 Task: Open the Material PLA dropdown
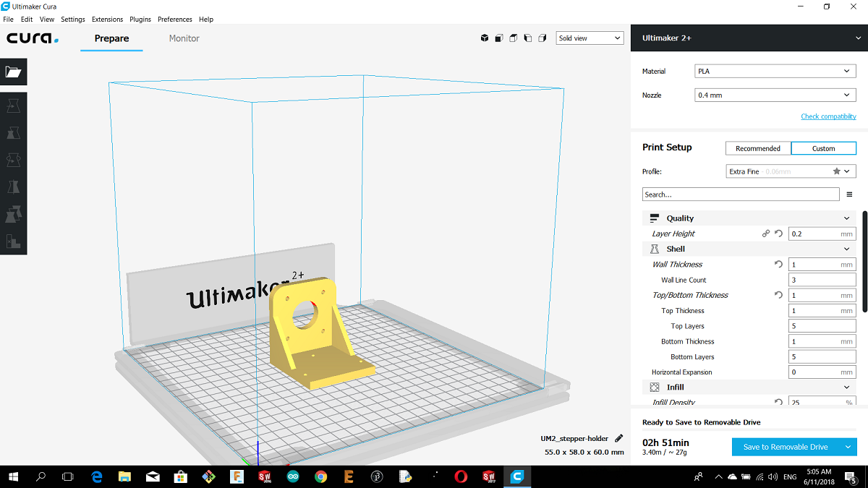(x=775, y=72)
